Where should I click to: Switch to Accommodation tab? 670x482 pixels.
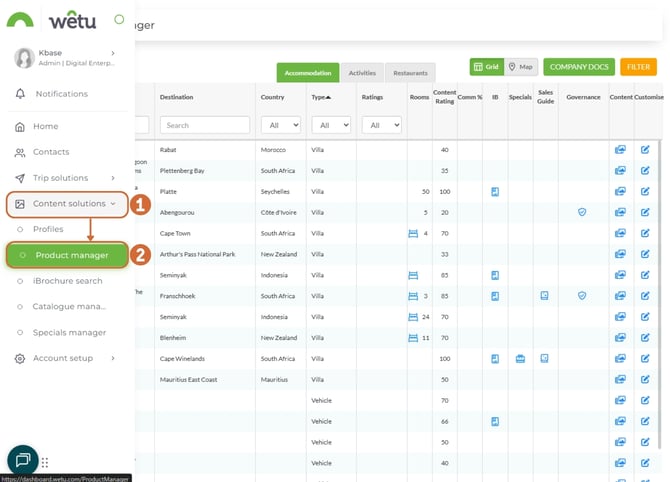click(x=308, y=73)
